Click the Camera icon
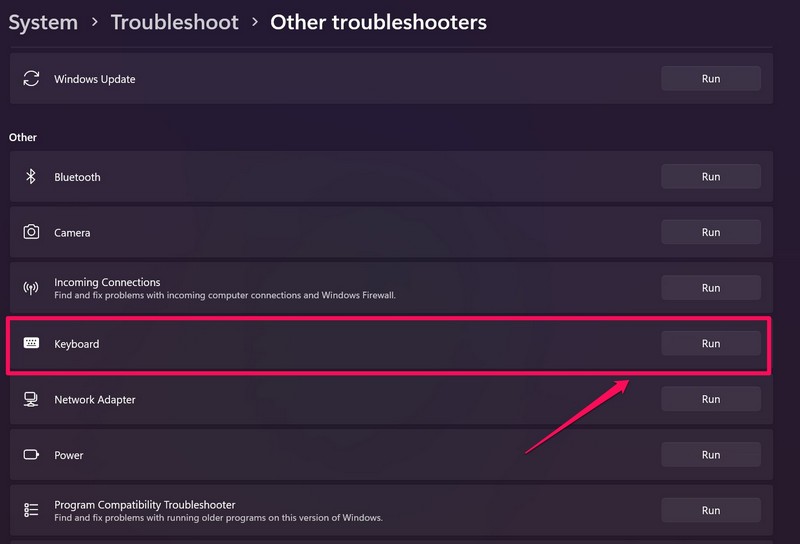Viewport: 800px width, 544px height. [x=31, y=232]
